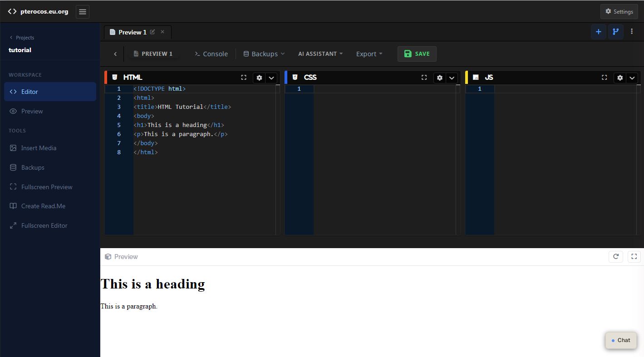This screenshot has height=357, width=644.
Task: Switch to Fullscreen Editor
Action: pos(50,225)
